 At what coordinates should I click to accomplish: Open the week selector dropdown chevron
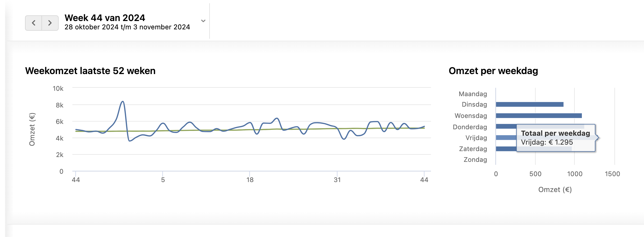click(203, 21)
